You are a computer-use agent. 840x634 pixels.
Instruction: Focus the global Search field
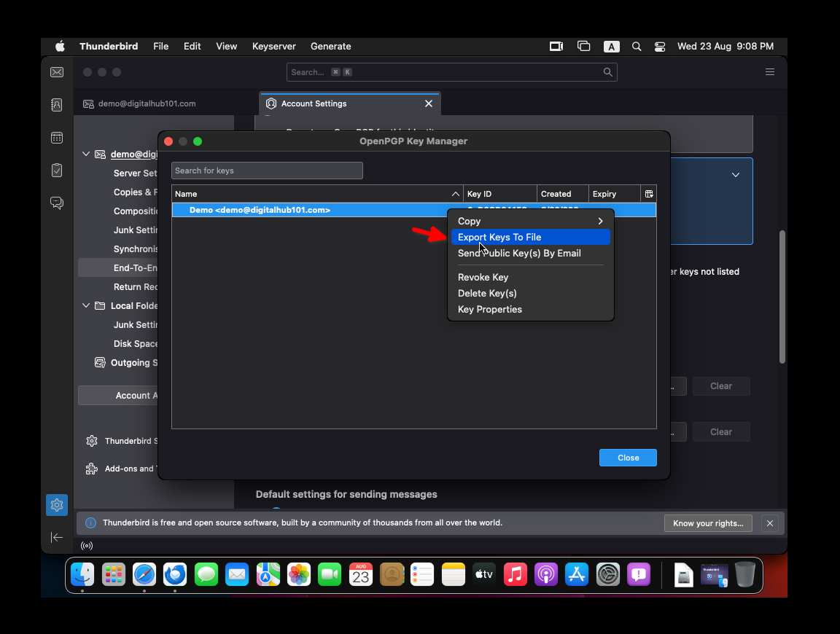point(451,72)
